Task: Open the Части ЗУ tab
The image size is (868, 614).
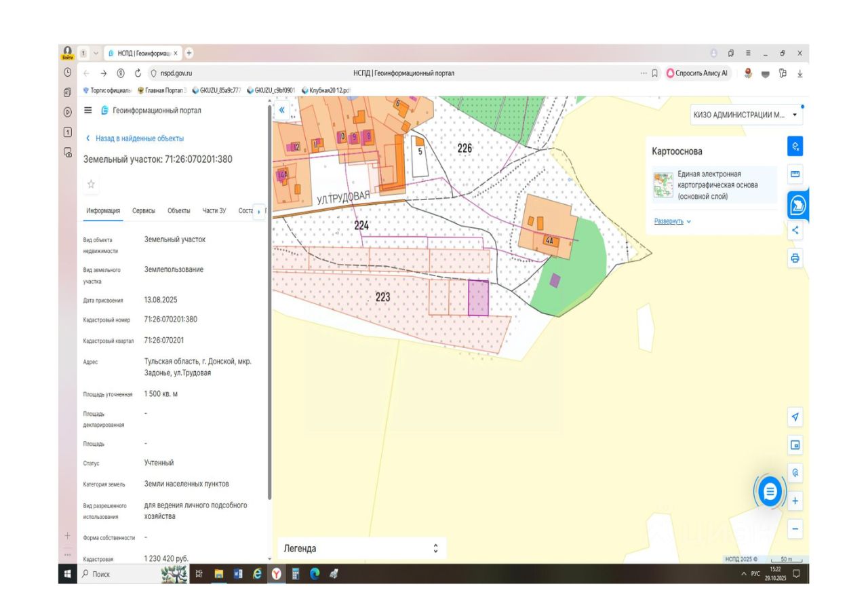Action: pos(214,211)
